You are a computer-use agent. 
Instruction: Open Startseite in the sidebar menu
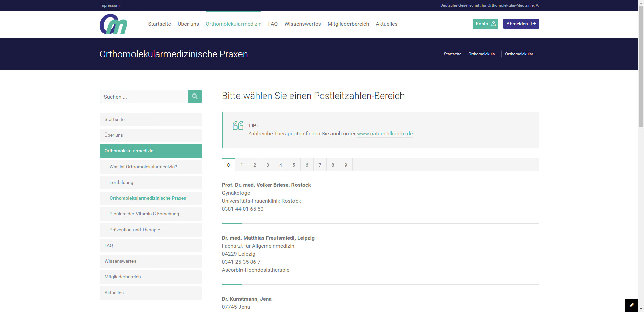(x=151, y=119)
